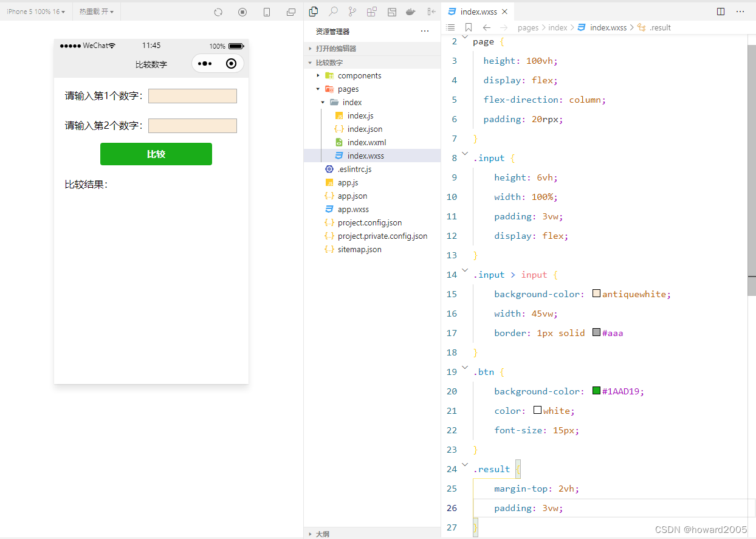
Task: Click the split editor icon
Action: tap(721, 12)
